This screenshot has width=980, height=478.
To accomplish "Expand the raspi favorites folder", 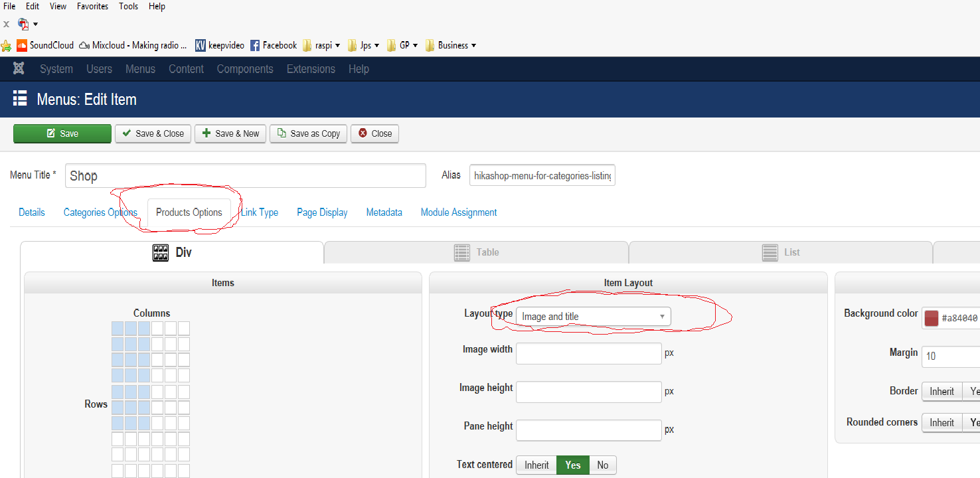I will point(321,45).
